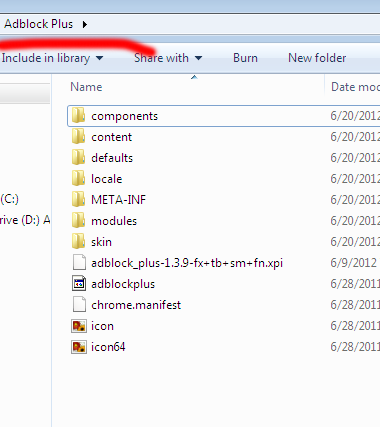This screenshot has height=427, width=380.
Task: Click the Burn toolbar button
Action: [245, 58]
